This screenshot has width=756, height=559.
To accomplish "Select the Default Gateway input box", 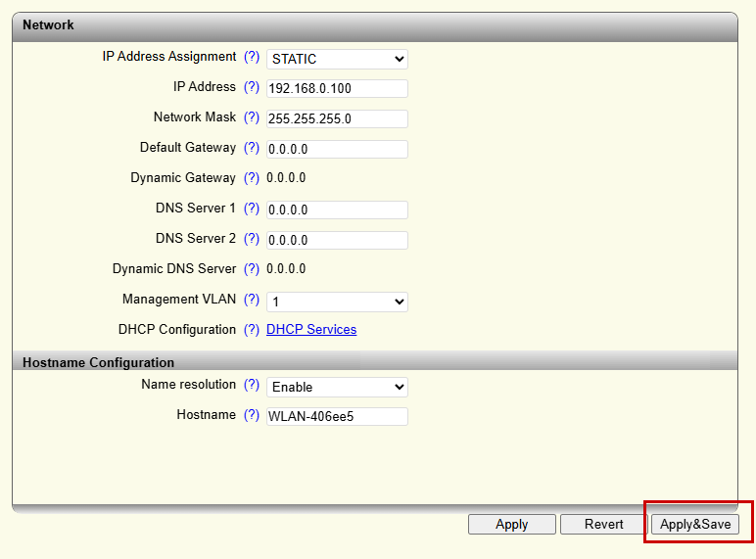I will [337, 150].
